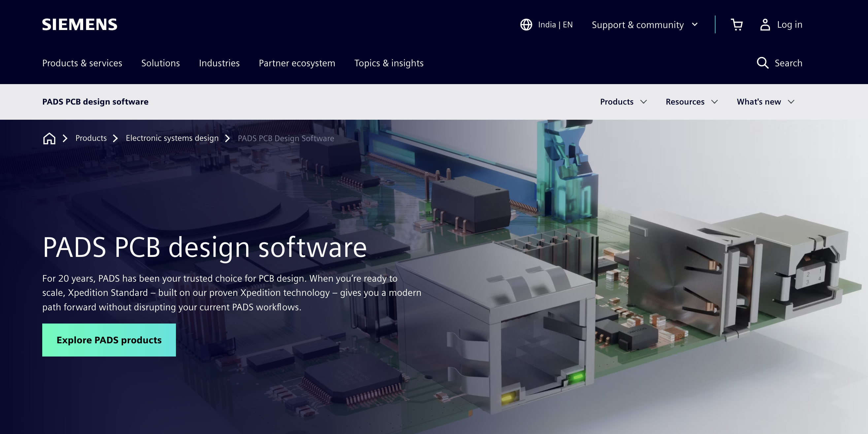Go to the home breadcrumb icon
The height and width of the screenshot is (434, 868).
49,139
